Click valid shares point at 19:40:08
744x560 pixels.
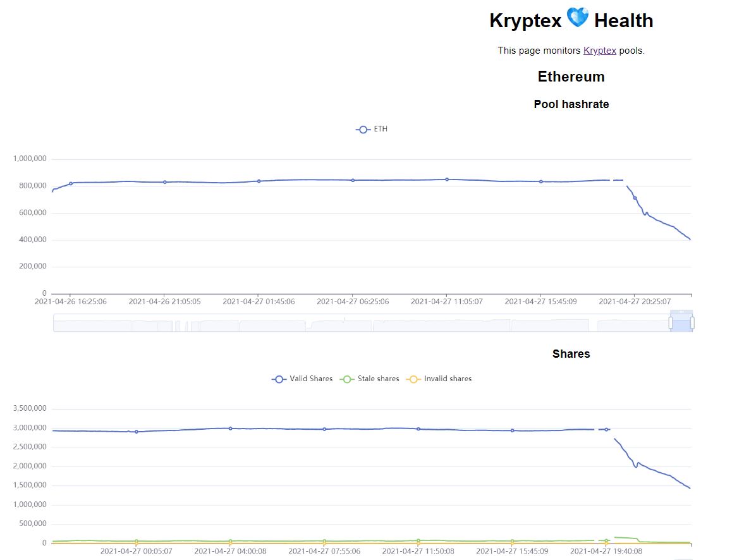tap(606, 430)
